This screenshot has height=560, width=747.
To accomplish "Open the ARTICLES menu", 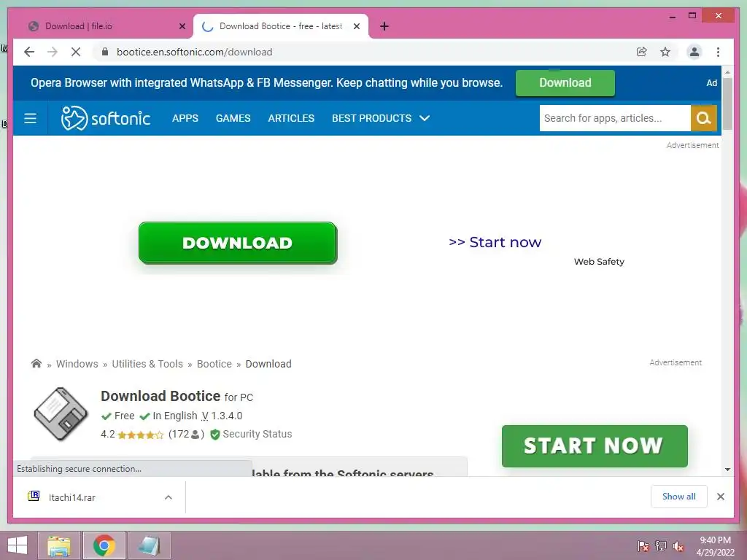I will (x=291, y=118).
